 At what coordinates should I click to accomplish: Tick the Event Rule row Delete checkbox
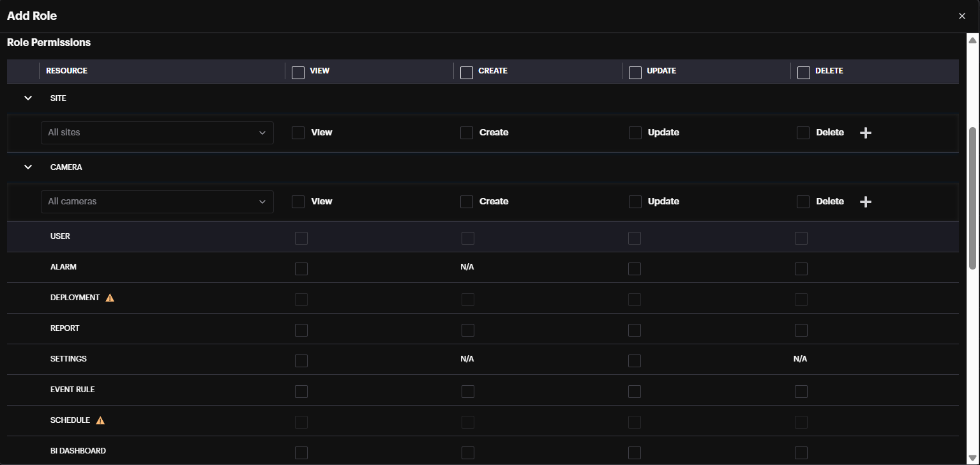(801, 392)
